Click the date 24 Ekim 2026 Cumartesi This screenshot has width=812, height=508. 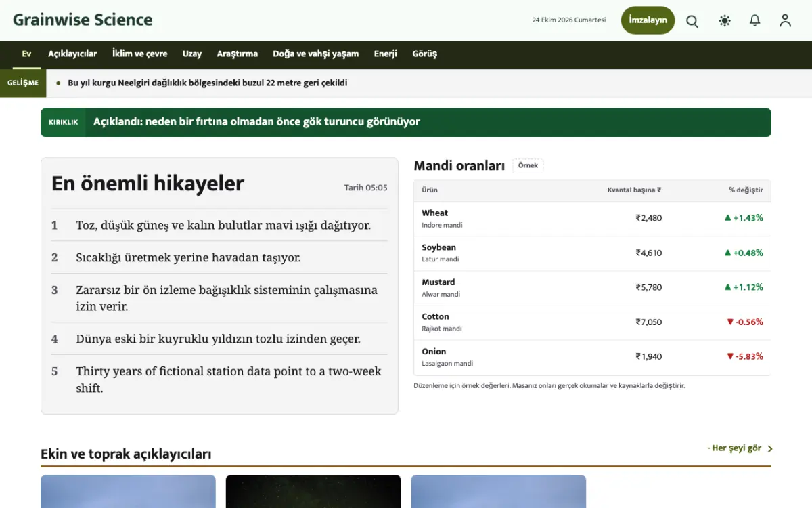pos(569,20)
